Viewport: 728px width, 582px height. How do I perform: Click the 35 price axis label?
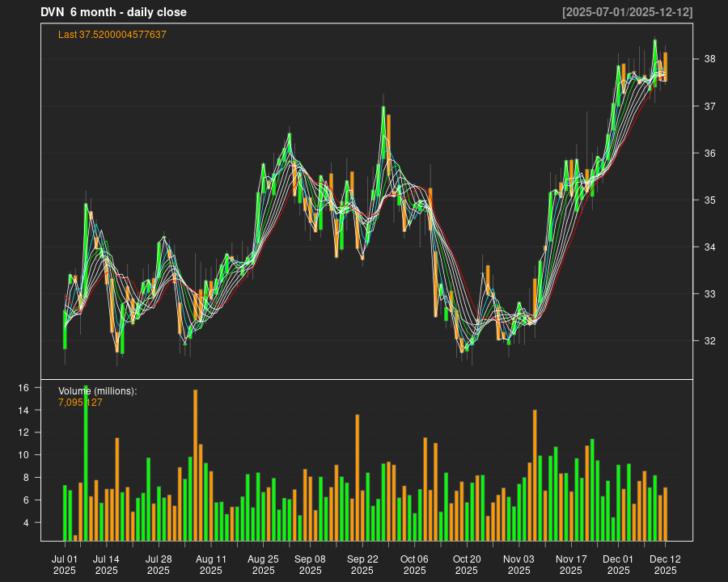pos(709,200)
